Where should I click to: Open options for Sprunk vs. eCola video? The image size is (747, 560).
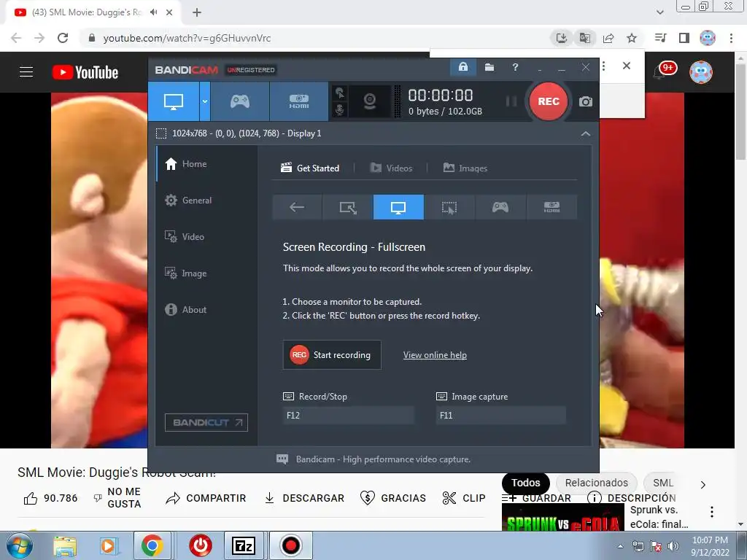[712, 512]
